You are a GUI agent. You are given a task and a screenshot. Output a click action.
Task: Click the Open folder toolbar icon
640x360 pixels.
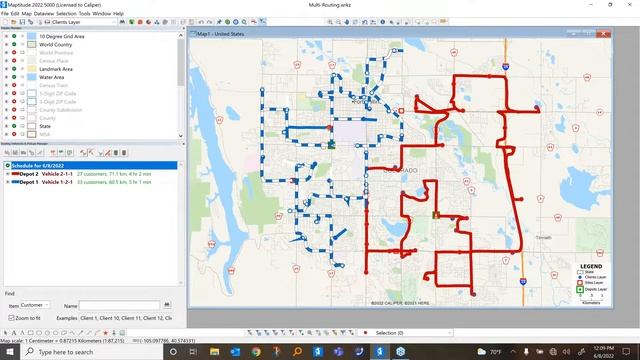(x=13, y=22)
